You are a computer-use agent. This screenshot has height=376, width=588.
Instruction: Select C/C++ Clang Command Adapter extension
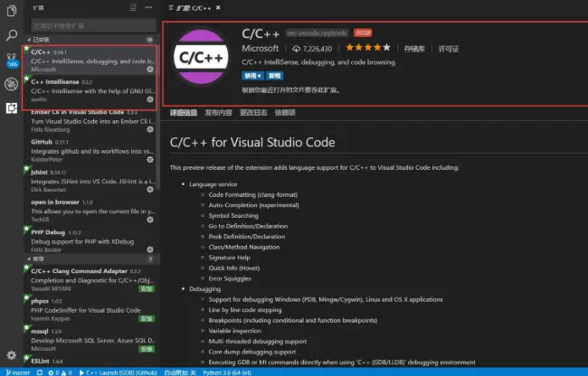pyautogui.click(x=90, y=279)
